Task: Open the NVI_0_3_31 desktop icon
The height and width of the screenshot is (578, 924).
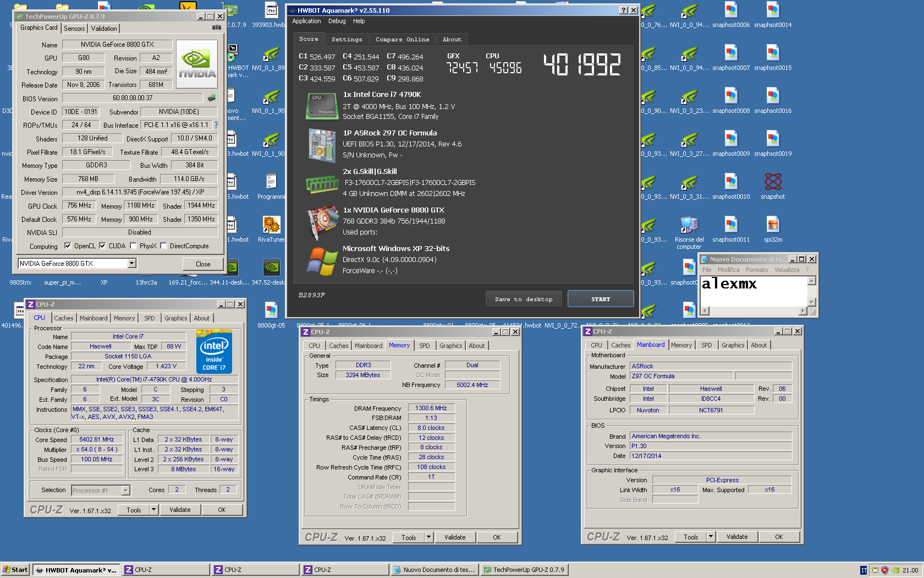Action: click(x=689, y=187)
